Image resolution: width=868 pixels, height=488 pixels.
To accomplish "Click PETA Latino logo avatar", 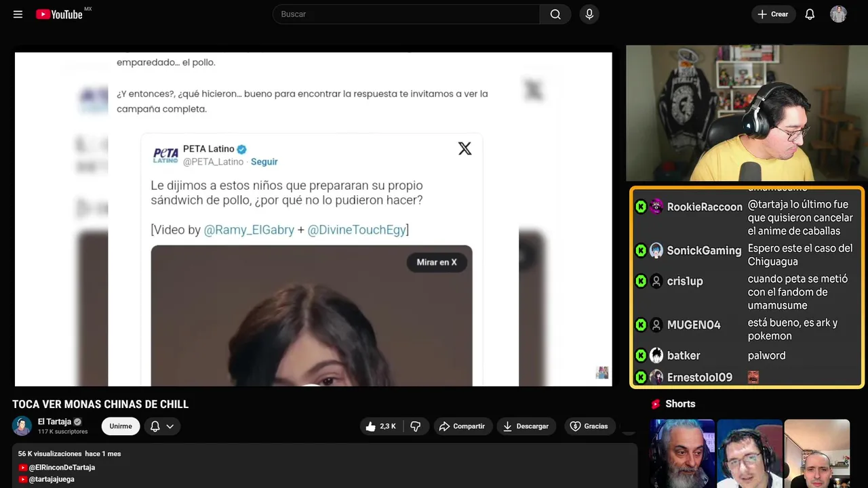I will (165, 155).
